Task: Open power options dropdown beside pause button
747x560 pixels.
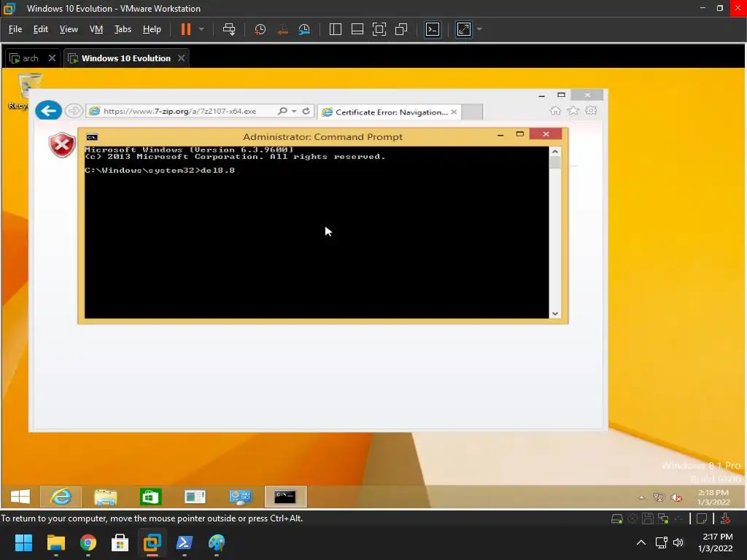Action: tap(201, 29)
